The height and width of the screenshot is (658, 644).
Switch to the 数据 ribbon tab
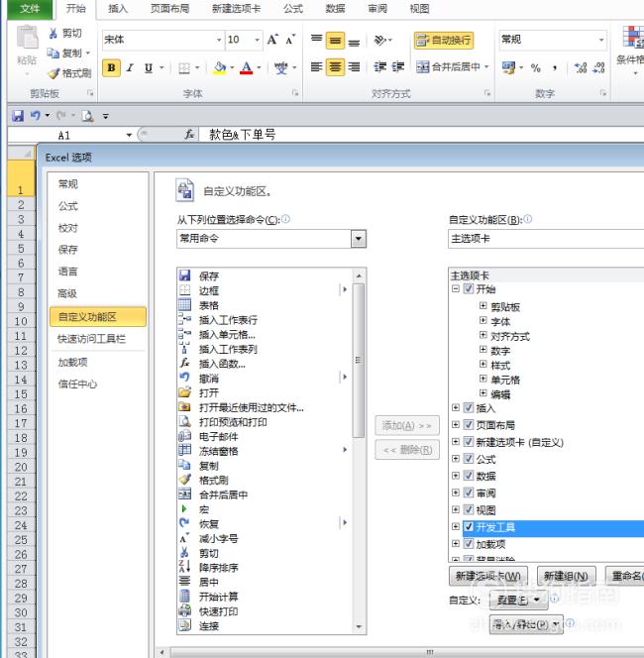click(335, 9)
